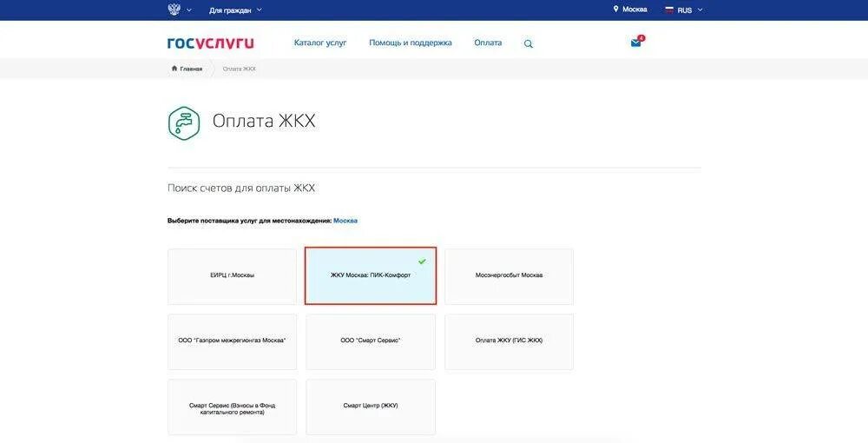Click the search magnifier icon
868x443 pixels.
[x=528, y=43]
